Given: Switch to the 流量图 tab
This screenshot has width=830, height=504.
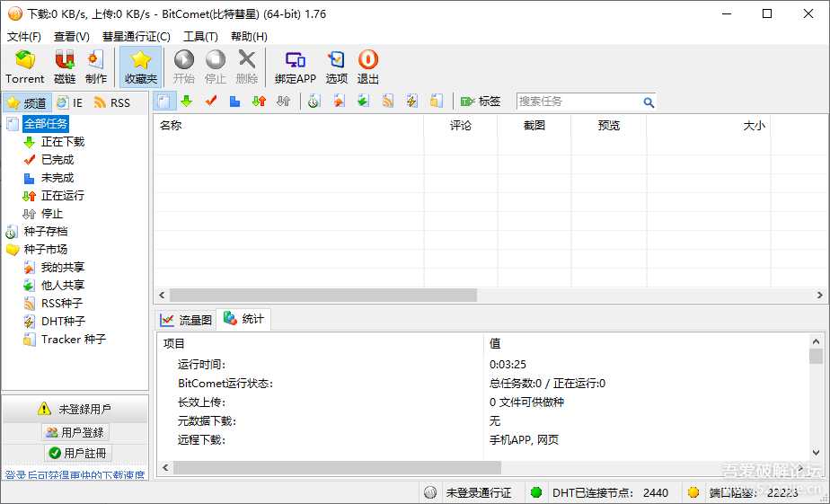Looking at the screenshot, I should coord(186,319).
